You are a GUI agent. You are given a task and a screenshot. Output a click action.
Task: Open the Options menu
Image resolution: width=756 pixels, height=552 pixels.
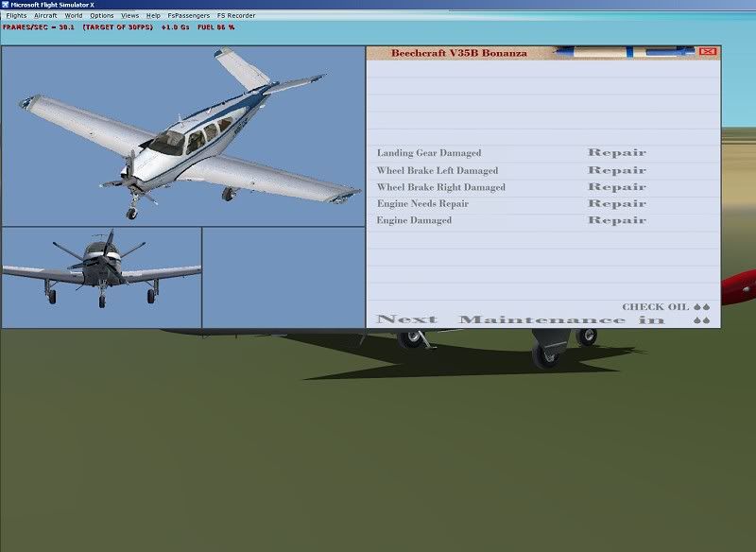(102, 15)
